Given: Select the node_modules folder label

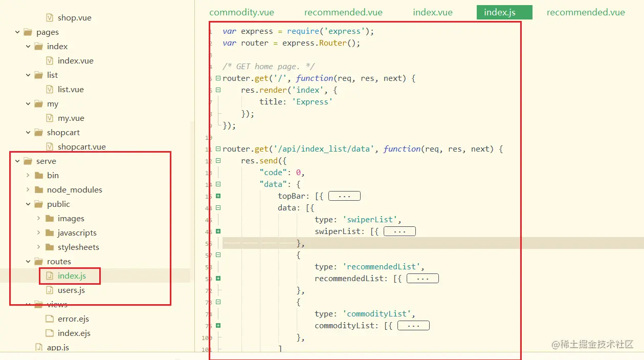Looking at the screenshot, I should coord(75,189).
